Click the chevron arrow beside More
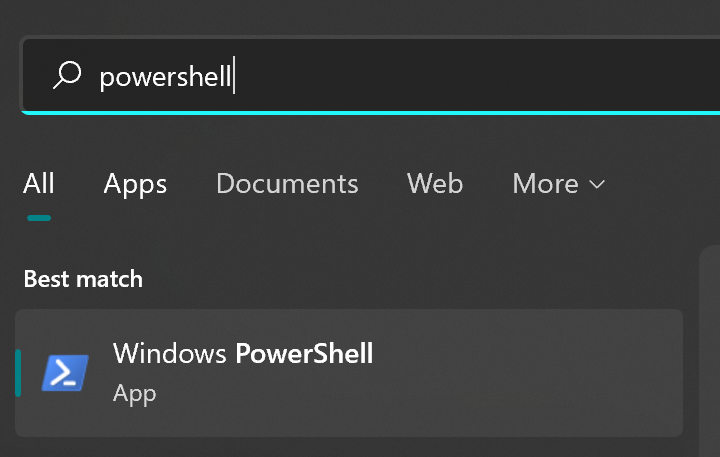The image size is (720, 457). (x=596, y=185)
